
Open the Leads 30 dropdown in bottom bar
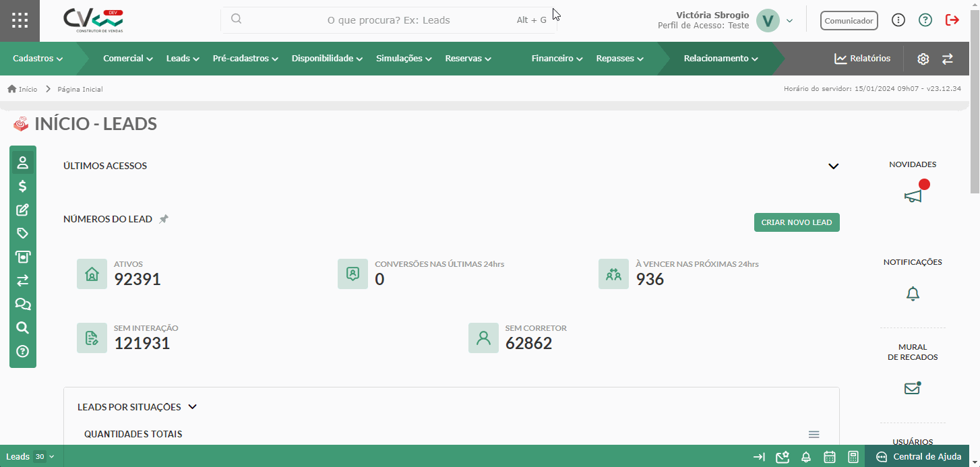coord(30,457)
